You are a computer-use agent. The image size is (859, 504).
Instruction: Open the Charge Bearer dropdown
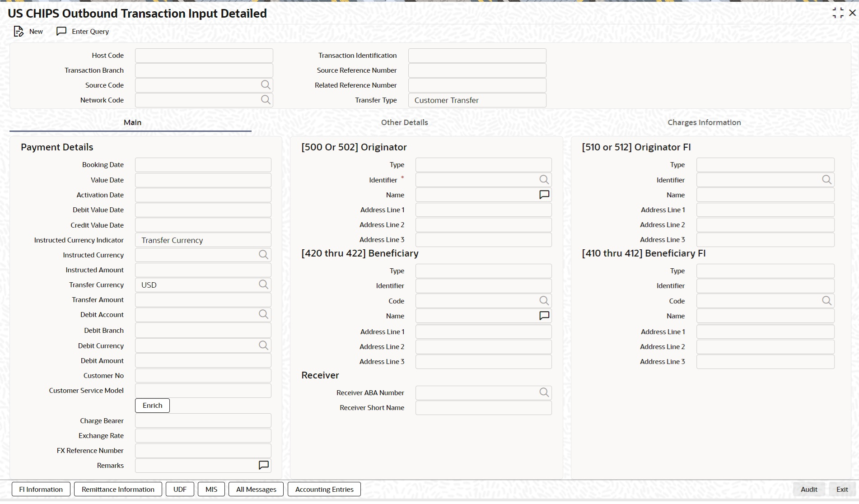pos(203,421)
